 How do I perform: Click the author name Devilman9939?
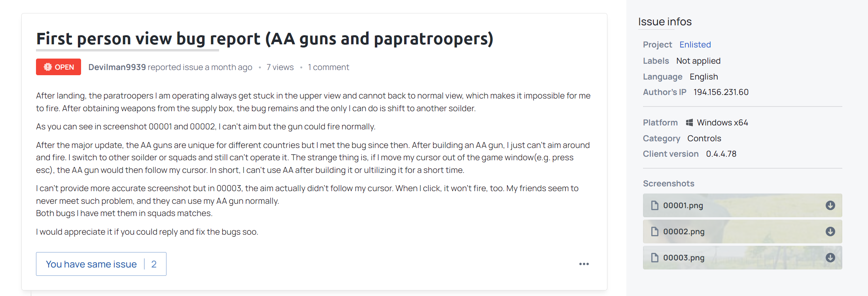click(x=117, y=67)
